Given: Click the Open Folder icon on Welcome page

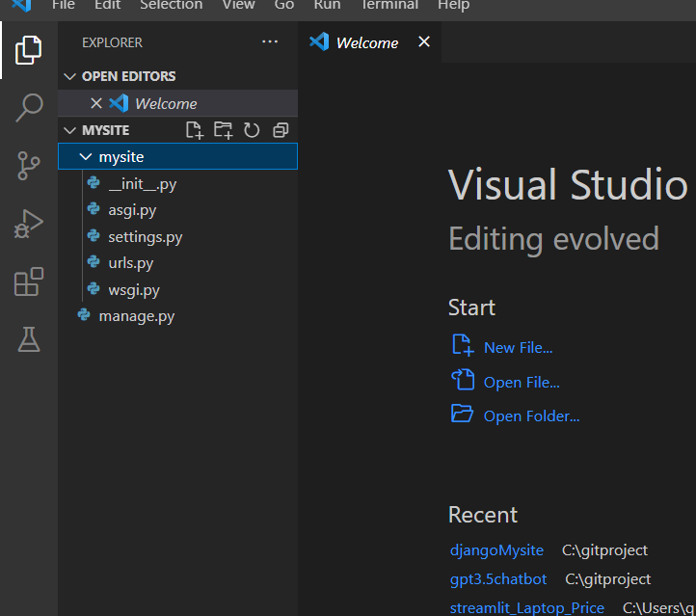Looking at the screenshot, I should click(x=462, y=414).
